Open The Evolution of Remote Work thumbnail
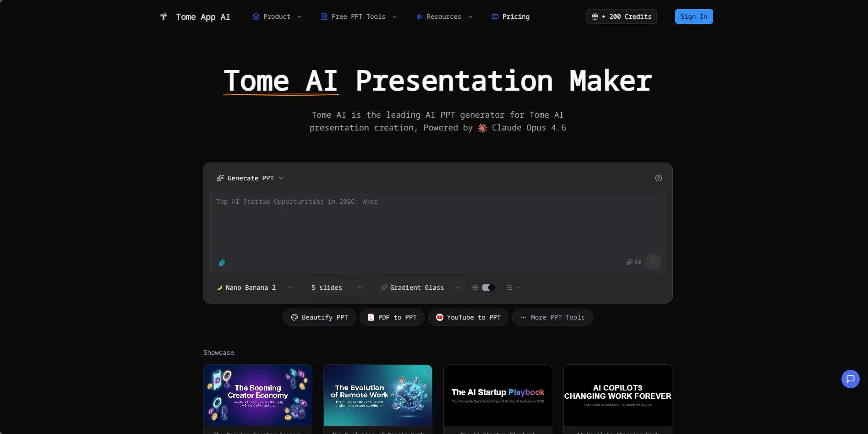The image size is (868, 434). tap(378, 396)
